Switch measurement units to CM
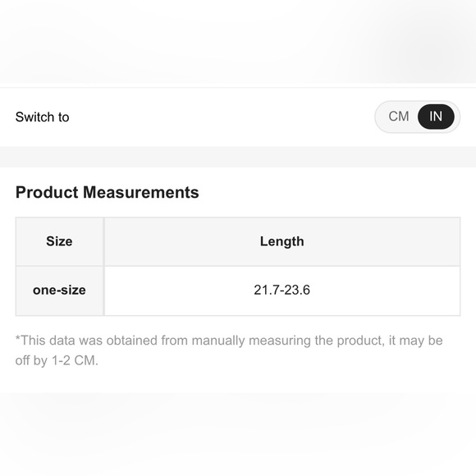Viewport: 476px width, 476px height. [399, 117]
